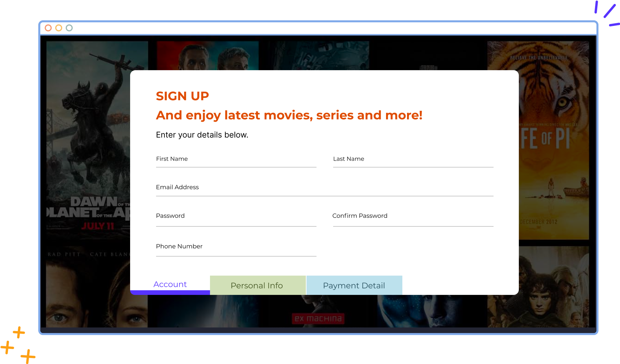Click the red circle window button

click(x=48, y=28)
